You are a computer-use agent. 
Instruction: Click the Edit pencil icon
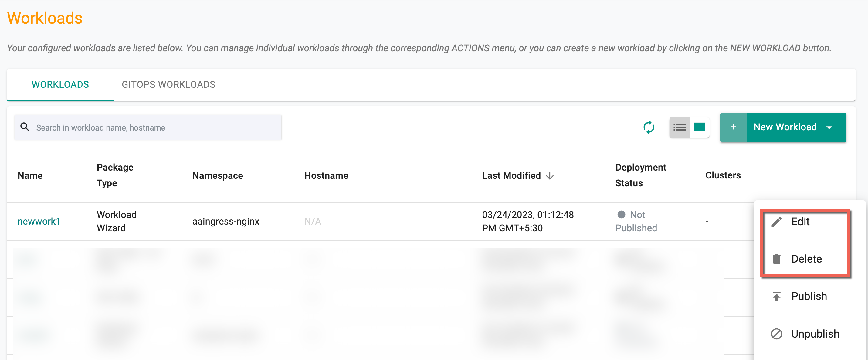tap(776, 222)
